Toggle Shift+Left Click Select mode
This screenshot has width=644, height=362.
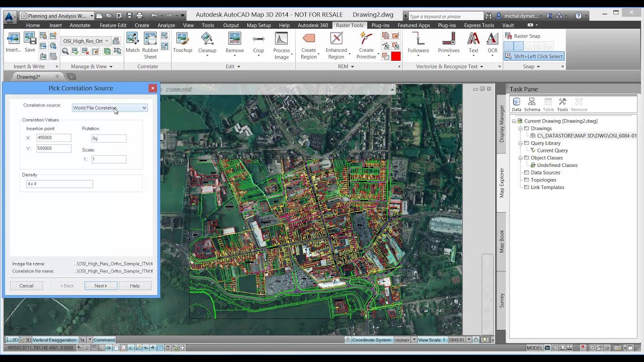[x=534, y=56]
